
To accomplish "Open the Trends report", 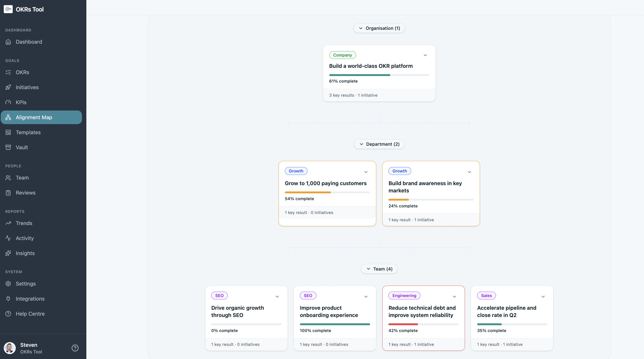I will coord(24,223).
